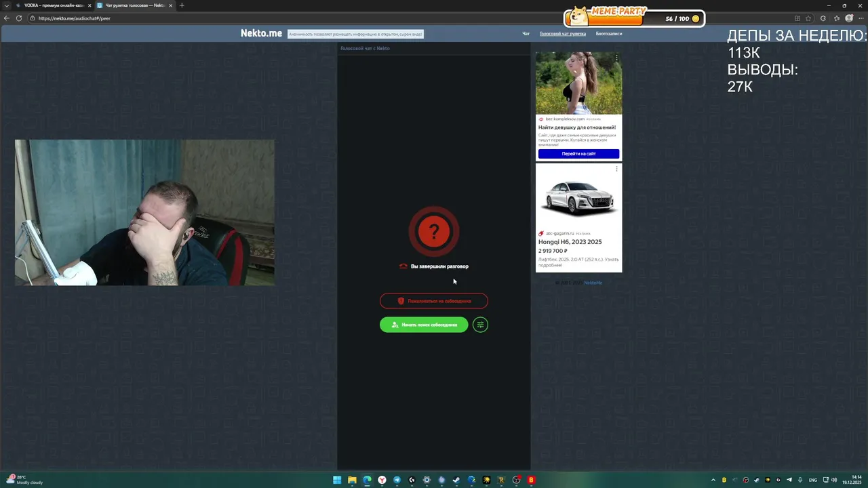Click the red question mark avatar
Screen dimensions: 868x488
tap(434, 232)
